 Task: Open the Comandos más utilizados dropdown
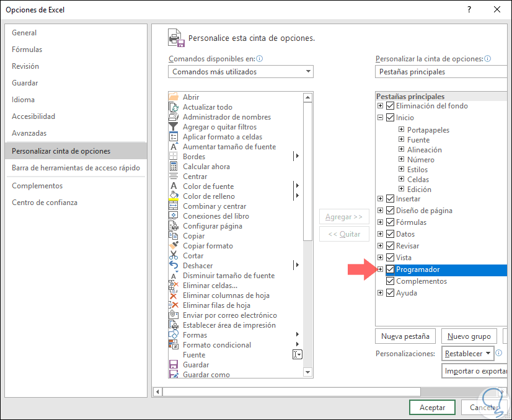(241, 72)
